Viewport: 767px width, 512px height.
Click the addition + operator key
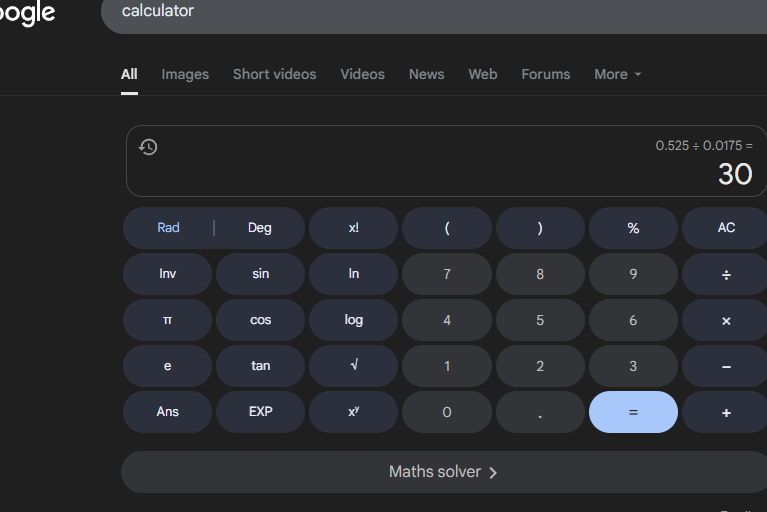(x=726, y=412)
